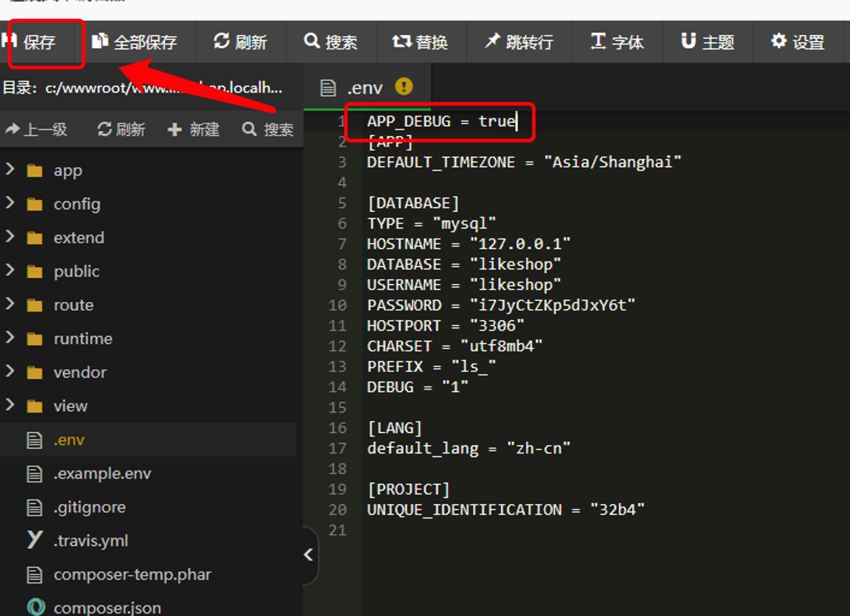Click DEFAULT_TIMEZONE line in editor
This screenshot has width=850, height=616.
pyautogui.click(x=524, y=162)
